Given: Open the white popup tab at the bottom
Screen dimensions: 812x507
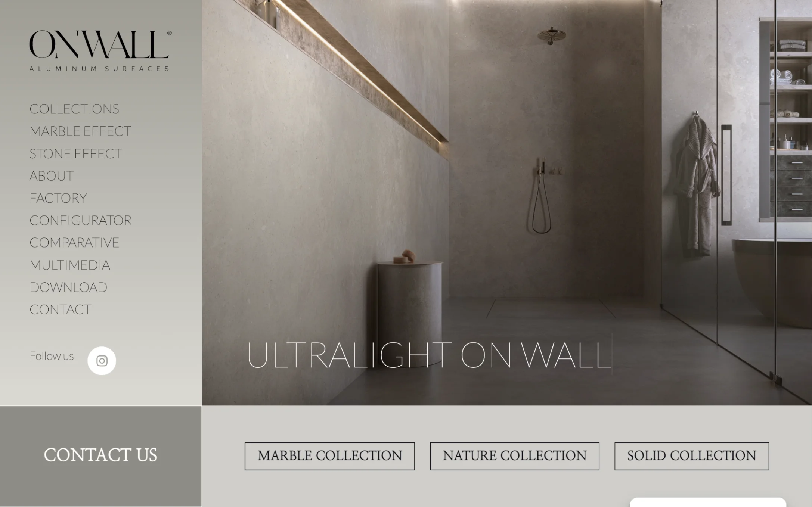Looking at the screenshot, I should pos(708,502).
